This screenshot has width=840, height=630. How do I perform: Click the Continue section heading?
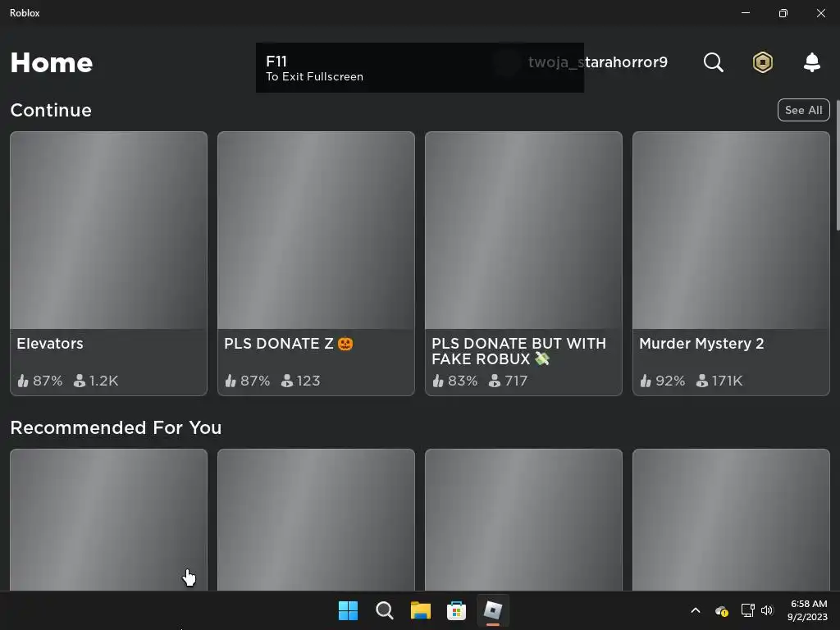tap(51, 111)
